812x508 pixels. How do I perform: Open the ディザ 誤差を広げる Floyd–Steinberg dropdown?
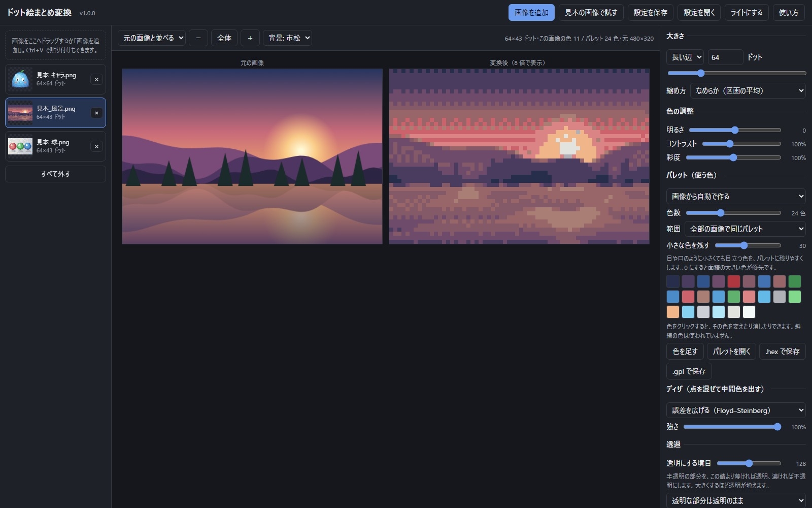pyautogui.click(x=736, y=410)
